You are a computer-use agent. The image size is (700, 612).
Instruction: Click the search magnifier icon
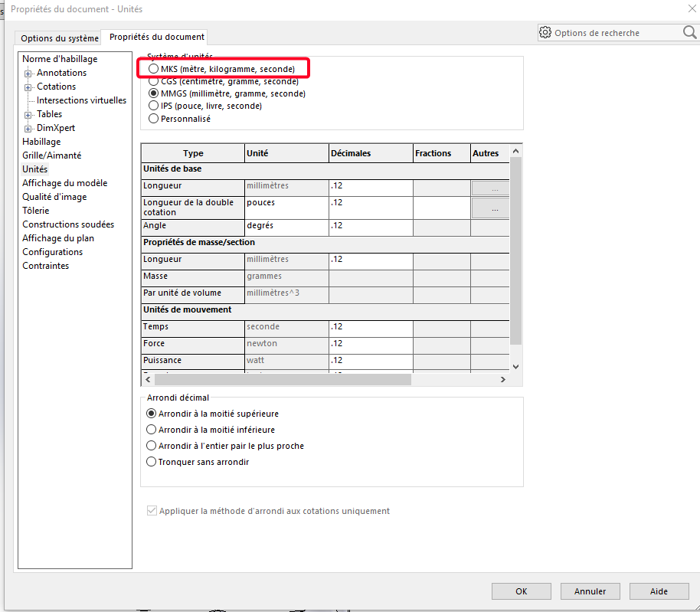point(689,32)
